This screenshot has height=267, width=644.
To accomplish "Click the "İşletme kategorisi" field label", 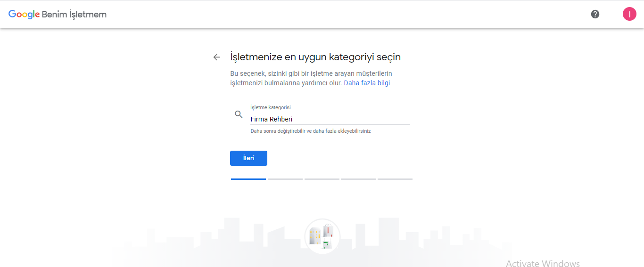I will (270, 107).
